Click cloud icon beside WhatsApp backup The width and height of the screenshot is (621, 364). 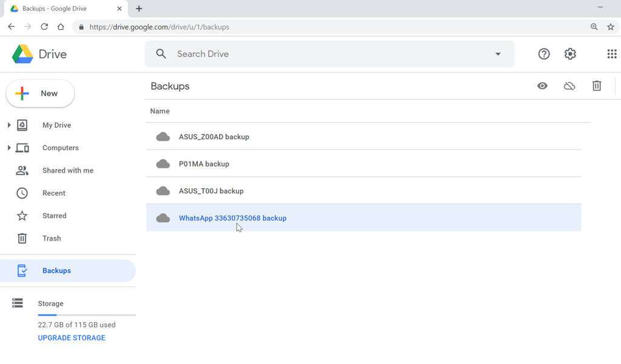pyautogui.click(x=163, y=218)
